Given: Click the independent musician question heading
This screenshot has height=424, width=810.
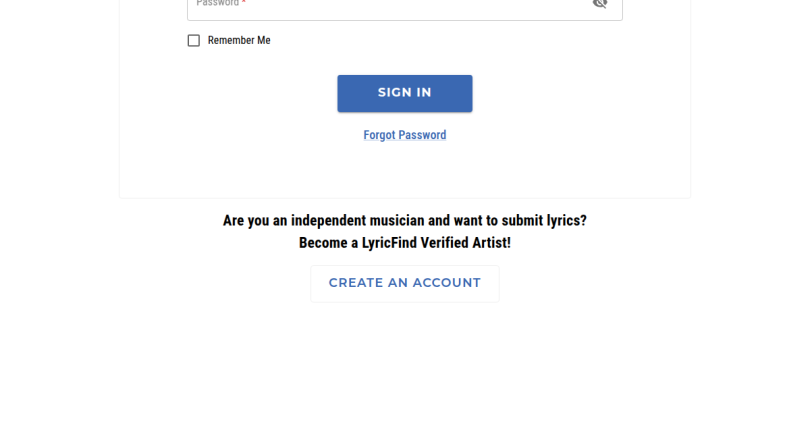Looking at the screenshot, I should point(405,220).
